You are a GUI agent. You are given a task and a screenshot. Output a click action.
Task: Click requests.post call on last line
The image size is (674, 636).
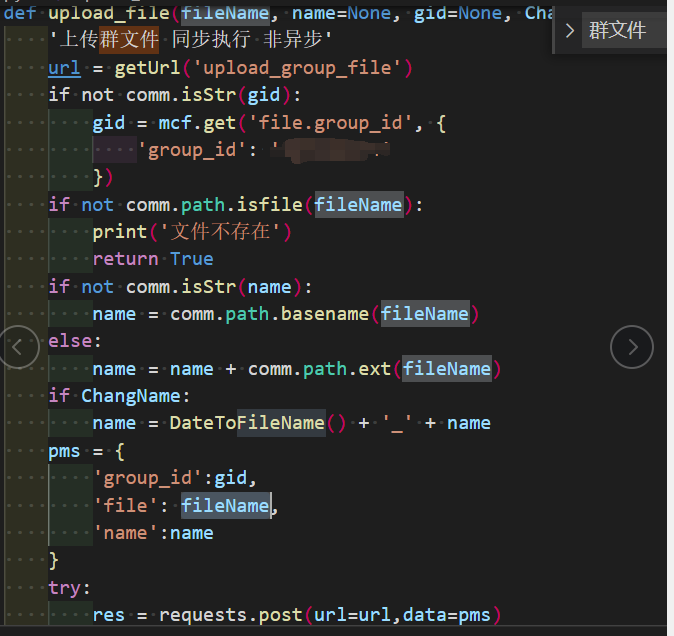click(x=330, y=615)
